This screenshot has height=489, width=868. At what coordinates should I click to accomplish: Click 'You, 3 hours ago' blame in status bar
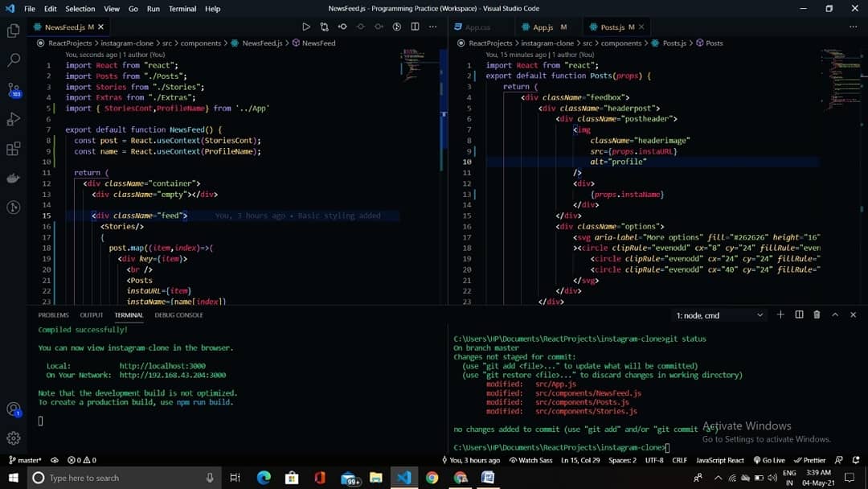(470, 460)
